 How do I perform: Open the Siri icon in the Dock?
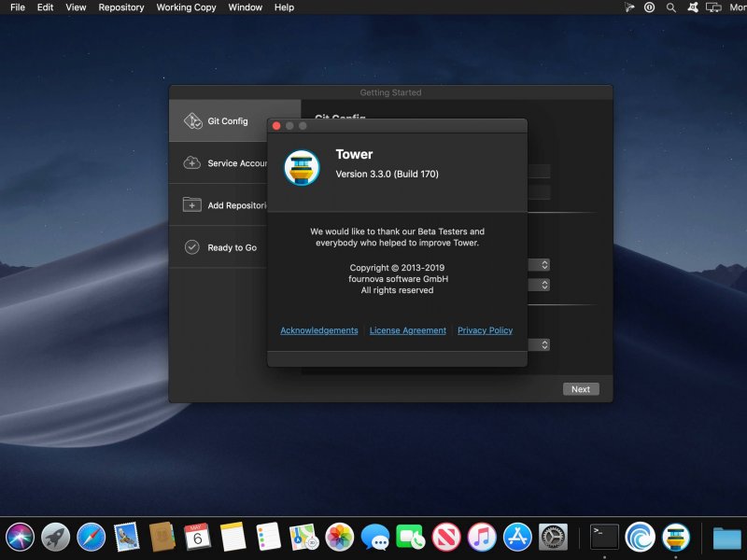(x=20, y=537)
